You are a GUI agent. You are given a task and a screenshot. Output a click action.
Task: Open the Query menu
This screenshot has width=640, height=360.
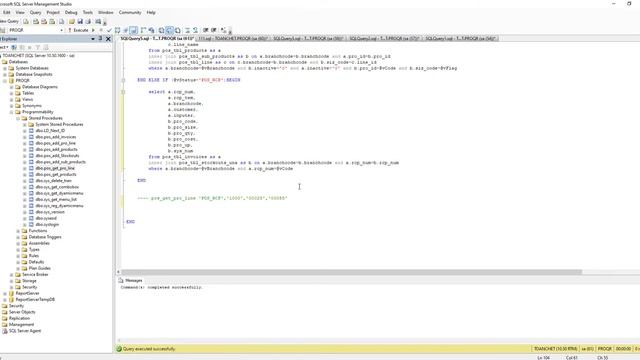(36, 13)
